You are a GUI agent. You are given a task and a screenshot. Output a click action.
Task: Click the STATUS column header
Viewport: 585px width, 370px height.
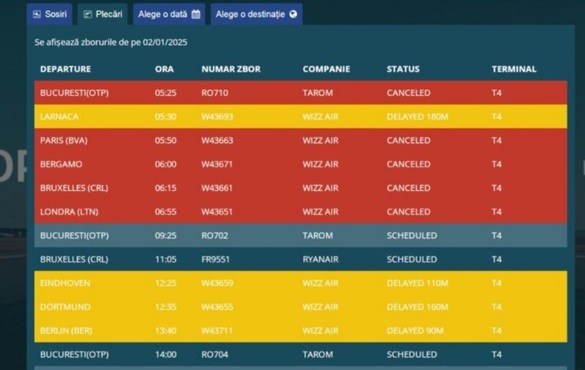[x=403, y=69]
